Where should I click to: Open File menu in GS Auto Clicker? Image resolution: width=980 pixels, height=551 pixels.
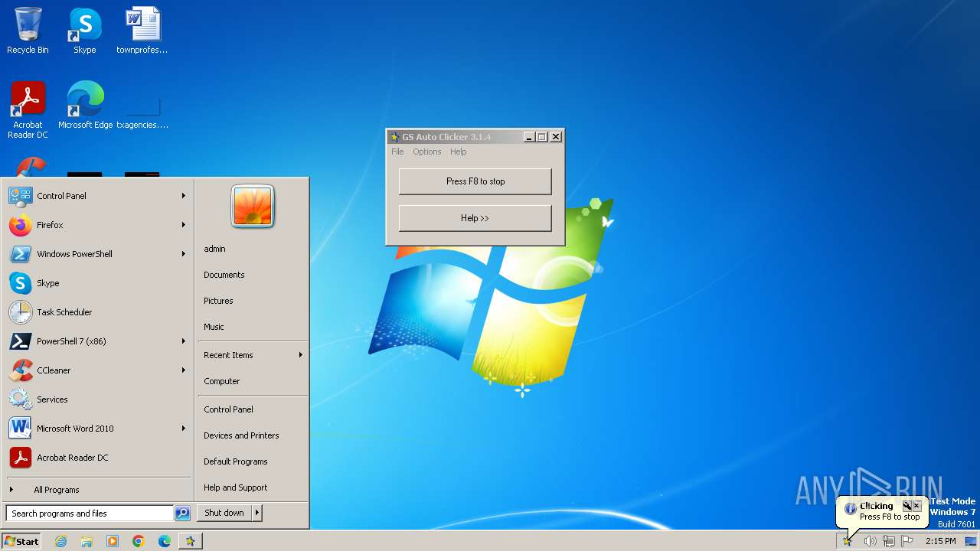point(397,152)
